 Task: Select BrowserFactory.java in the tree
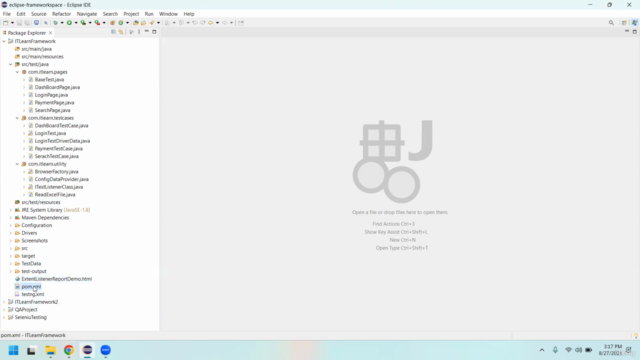(x=56, y=172)
